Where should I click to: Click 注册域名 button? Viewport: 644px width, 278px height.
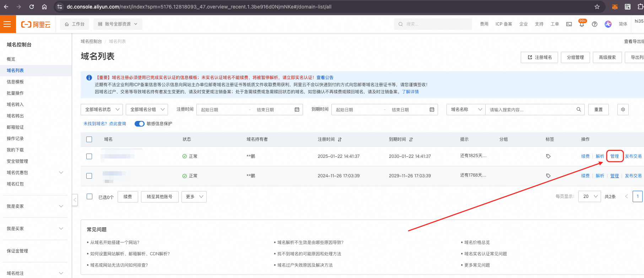click(539, 57)
